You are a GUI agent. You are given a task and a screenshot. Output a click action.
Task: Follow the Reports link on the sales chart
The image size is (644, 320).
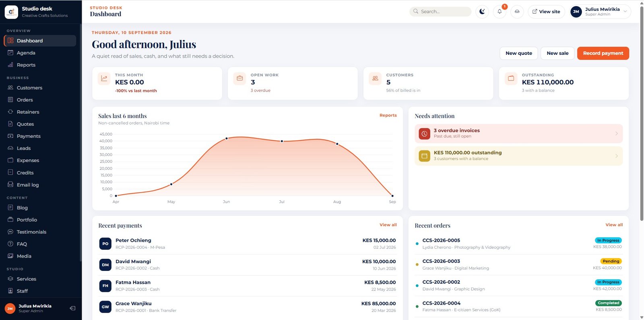(x=388, y=115)
